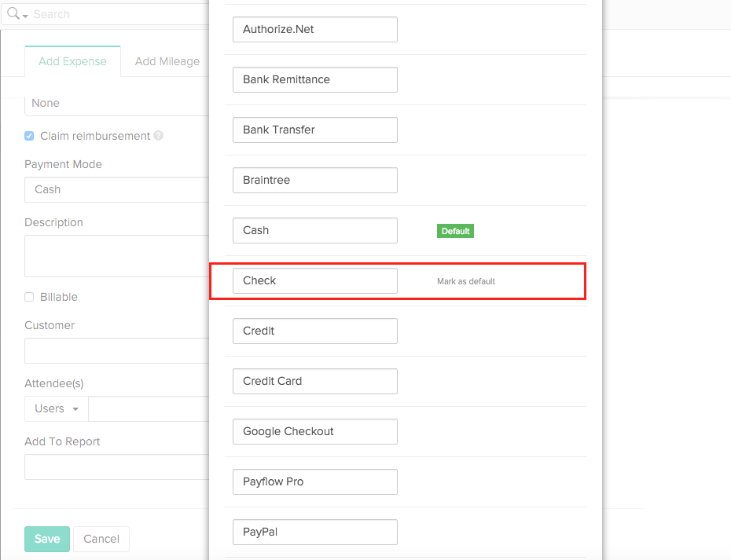Edit the Google Checkout field
Viewport: 731px width, 560px height.
click(x=314, y=431)
